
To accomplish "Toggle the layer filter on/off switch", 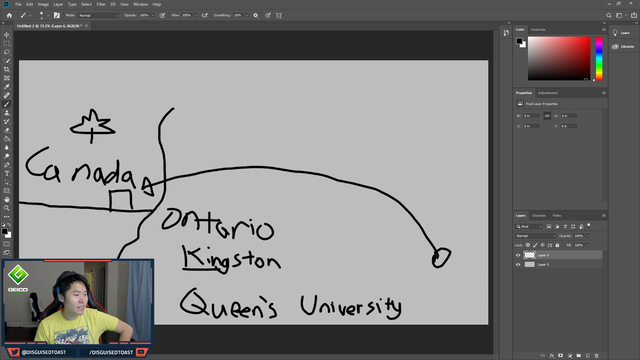I will click(589, 225).
